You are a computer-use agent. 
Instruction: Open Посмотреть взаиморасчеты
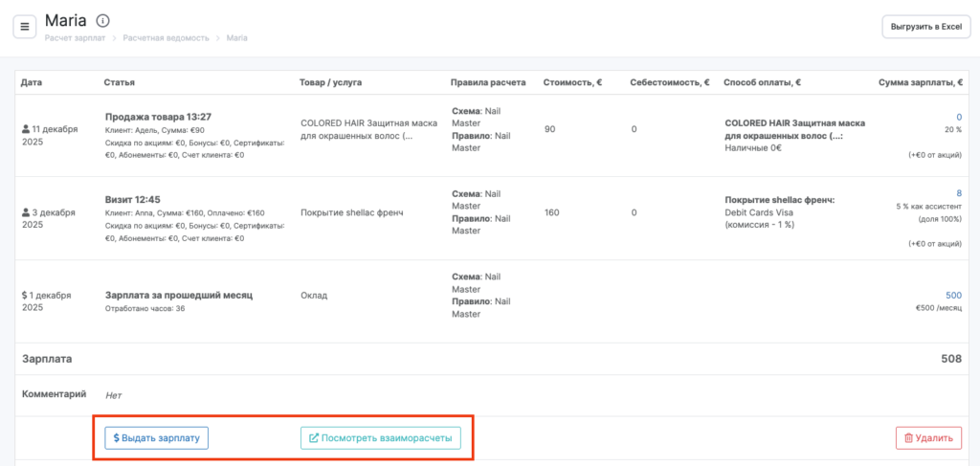381,438
